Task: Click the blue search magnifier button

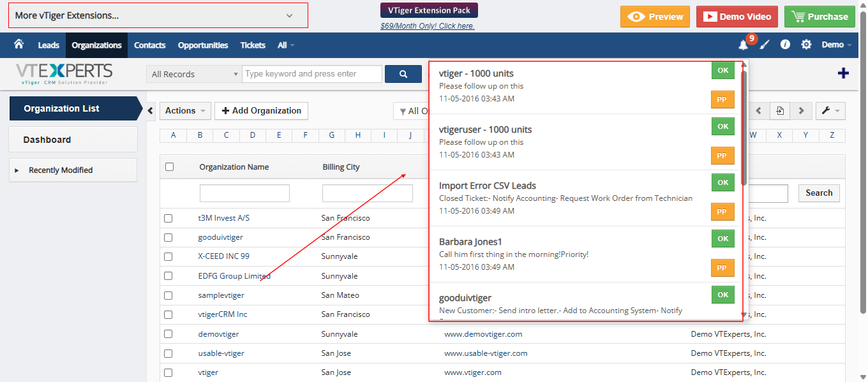Action: (403, 74)
